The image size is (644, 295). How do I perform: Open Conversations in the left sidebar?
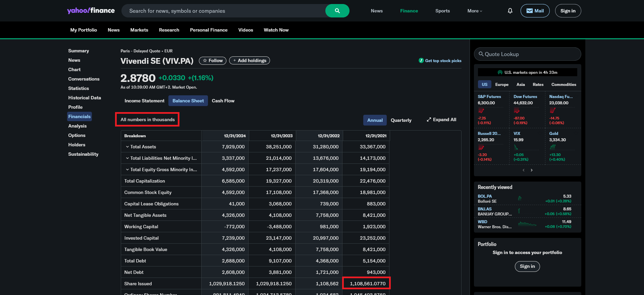84,79
